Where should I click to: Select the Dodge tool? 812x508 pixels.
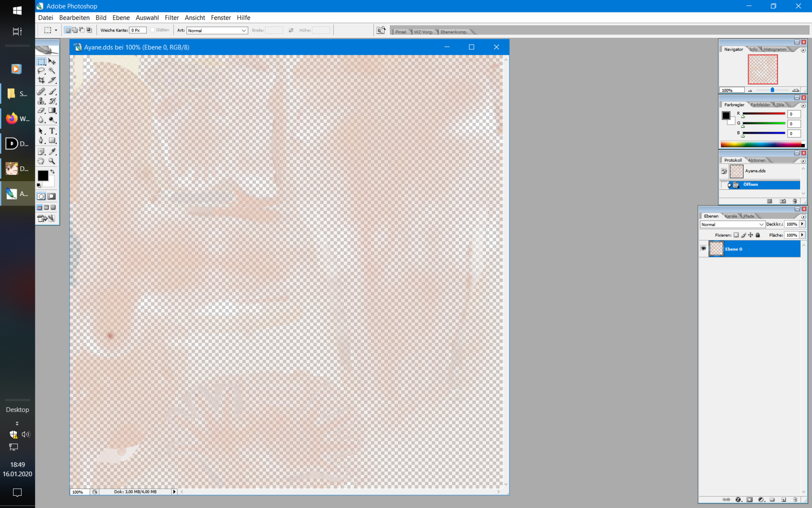coord(52,119)
